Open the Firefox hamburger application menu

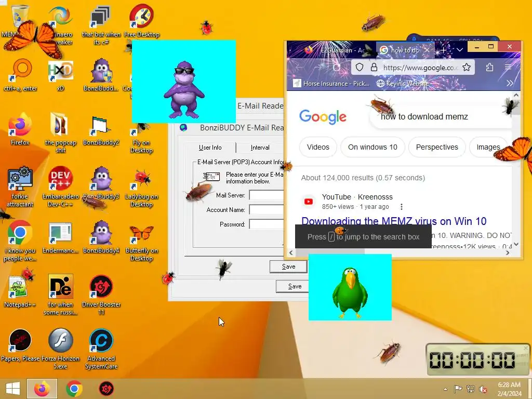[x=508, y=67]
